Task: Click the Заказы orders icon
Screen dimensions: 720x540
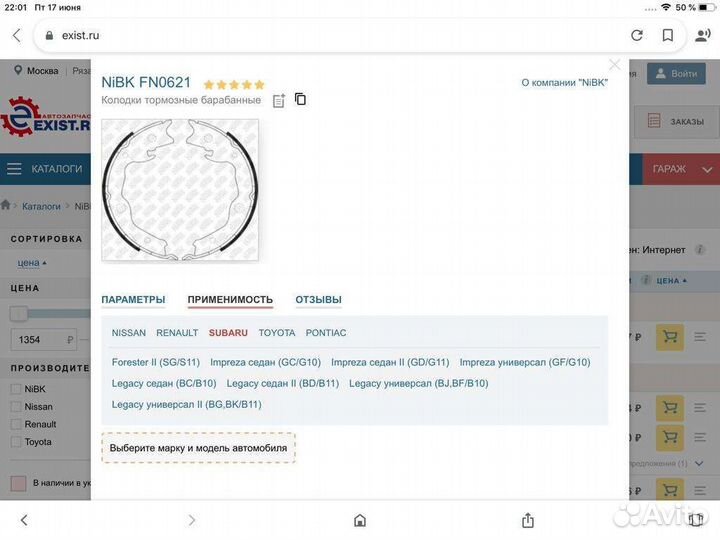Action: click(654, 121)
